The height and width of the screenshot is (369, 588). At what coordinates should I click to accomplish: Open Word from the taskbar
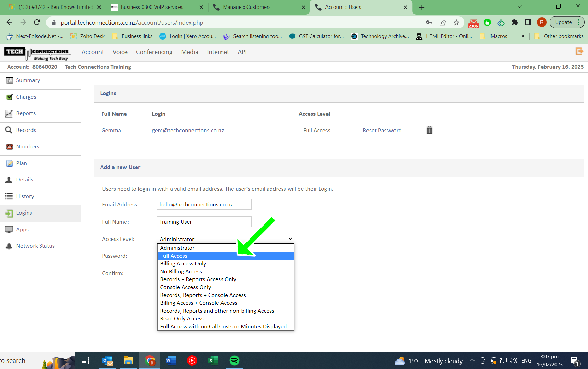(x=171, y=360)
